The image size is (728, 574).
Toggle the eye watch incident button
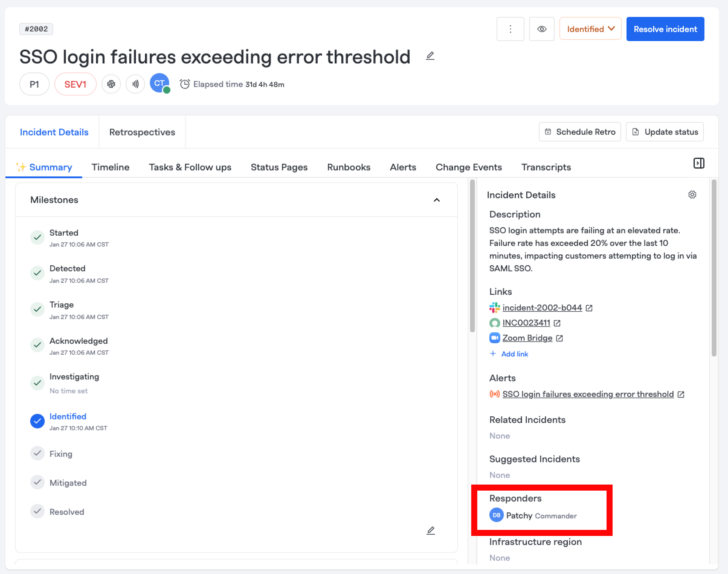542,29
